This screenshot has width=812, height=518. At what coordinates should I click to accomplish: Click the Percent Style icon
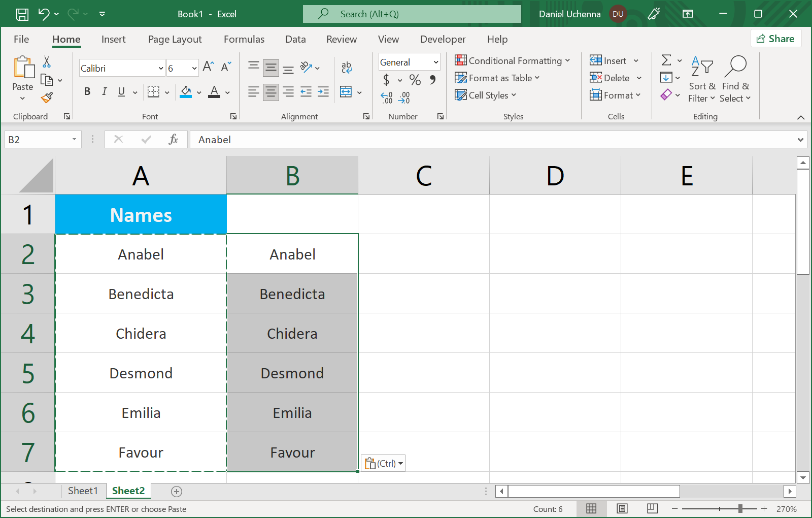[x=415, y=80]
